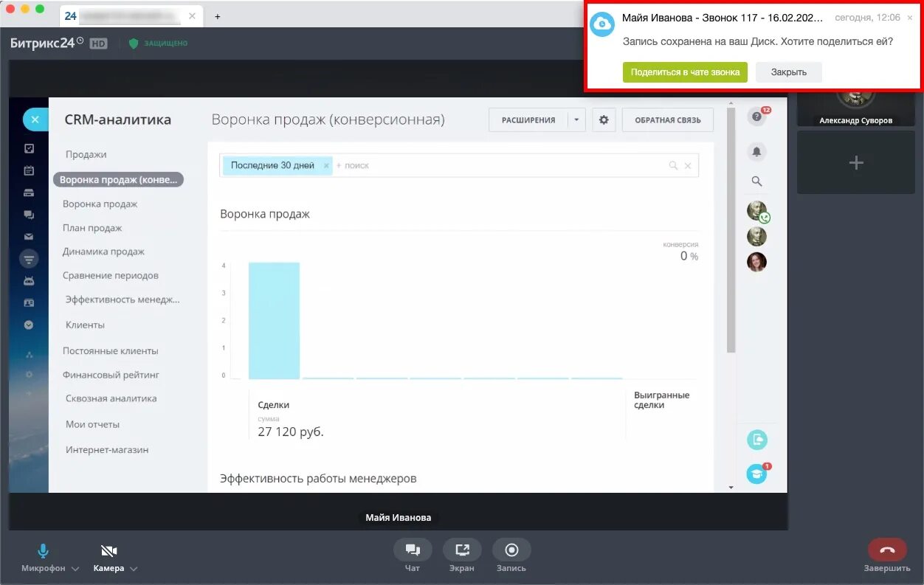Image resolution: width=924 pixels, height=585 pixels.
Task: Click 'Поделиться в чате звонка' button
Action: tap(685, 72)
